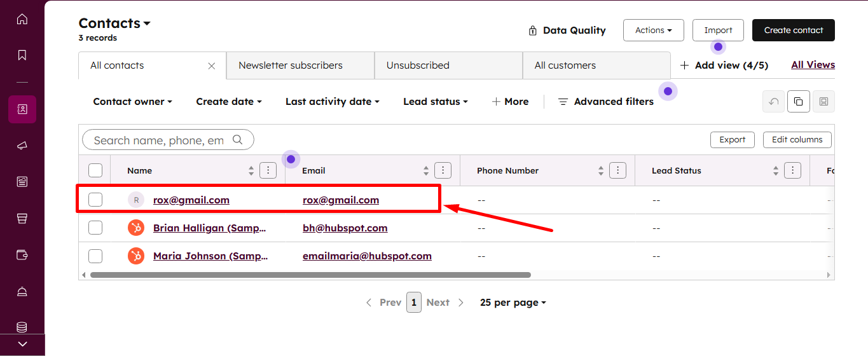Tick the checkbox for Maria Johnson
This screenshot has height=356, width=868.
click(x=95, y=256)
